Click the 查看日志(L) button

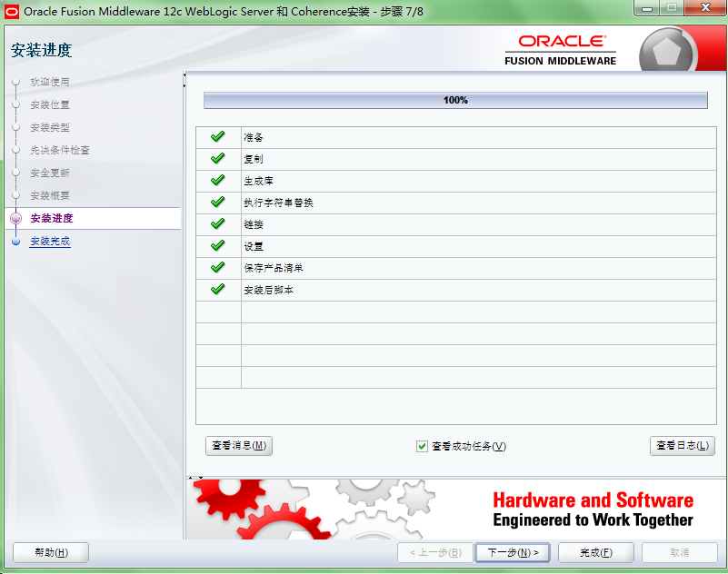(682, 446)
